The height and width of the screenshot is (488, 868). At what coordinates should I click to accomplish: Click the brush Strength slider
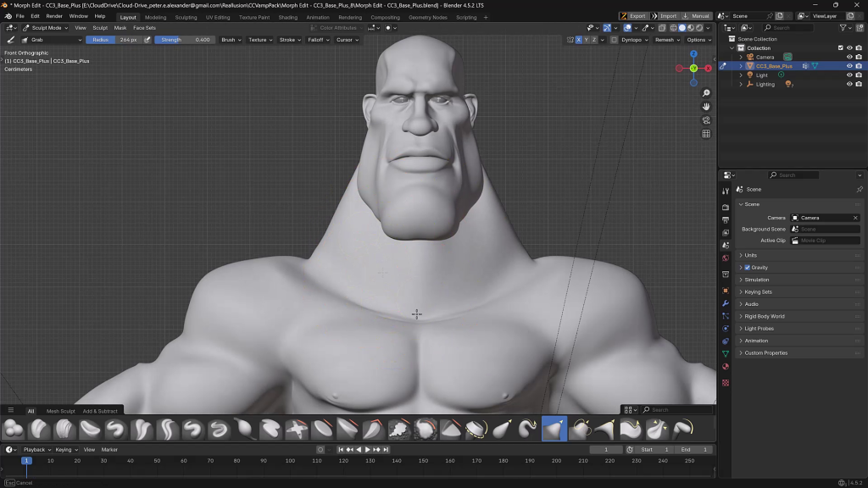click(184, 40)
